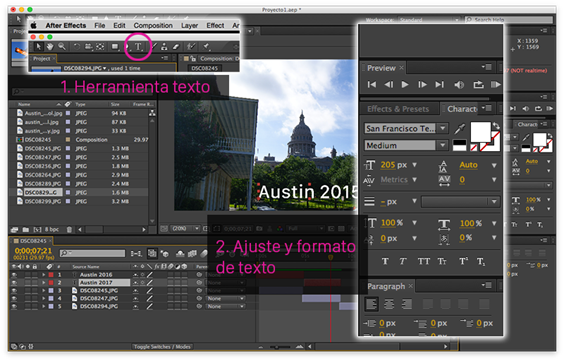Image resolution: width=564 pixels, height=361 pixels.
Task: Select the Rectangle shape tool in enlarged toolbar
Action: 115,46
